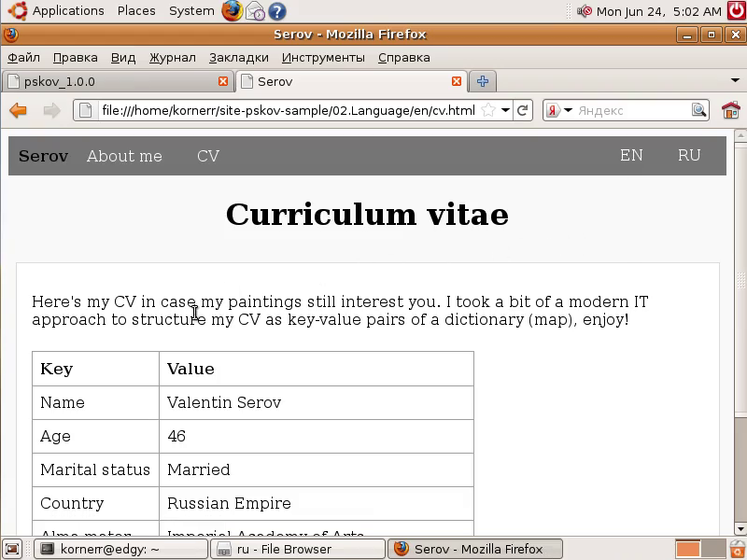The image size is (747, 560).
Task: Switch to ru - File Browser taskbar window
Action: pyautogui.click(x=295, y=549)
